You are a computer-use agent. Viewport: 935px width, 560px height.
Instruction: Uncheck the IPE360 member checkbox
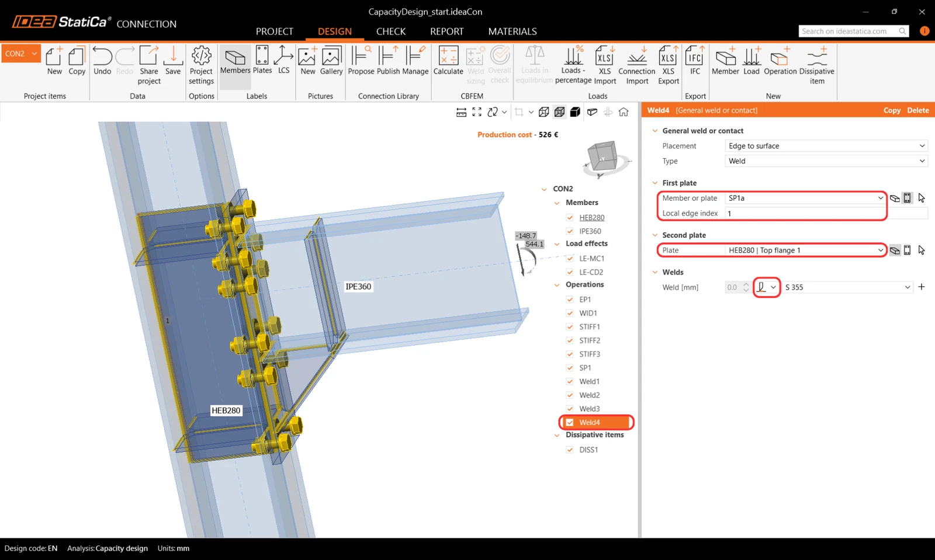click(570, 231)
